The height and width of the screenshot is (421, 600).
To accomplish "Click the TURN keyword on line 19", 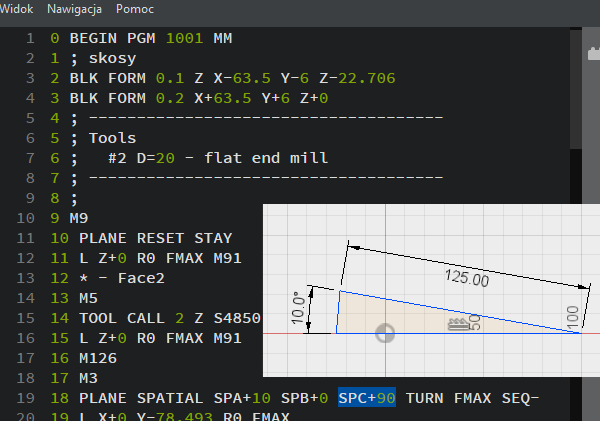I will tap(424, 398).
